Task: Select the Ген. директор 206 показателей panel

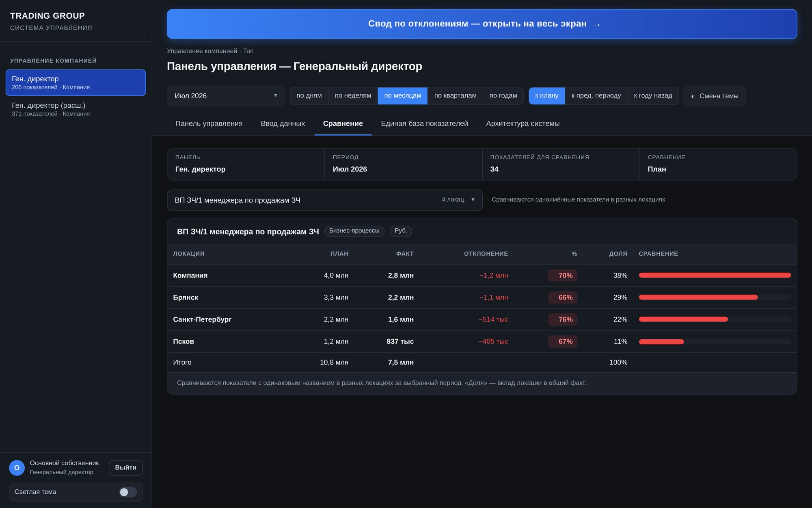Action: click(x=76, y=82)
